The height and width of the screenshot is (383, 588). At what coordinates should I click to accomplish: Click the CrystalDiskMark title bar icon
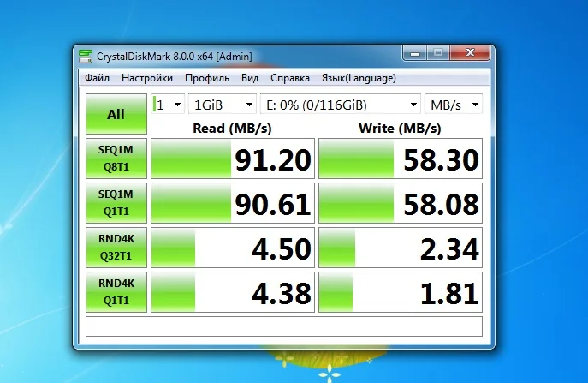[x=86, y=57]
